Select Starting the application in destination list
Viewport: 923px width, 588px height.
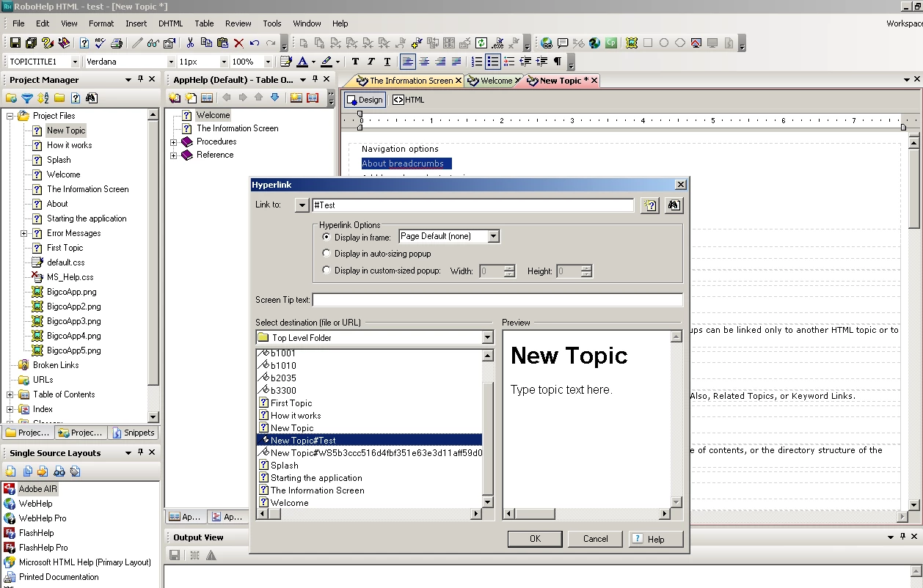tap(316, 478)
